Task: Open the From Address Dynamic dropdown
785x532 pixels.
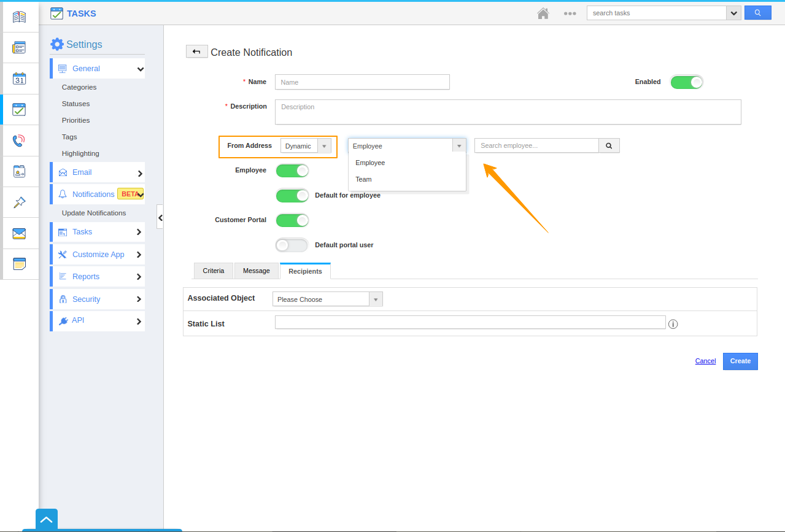Action: (306, 146)
